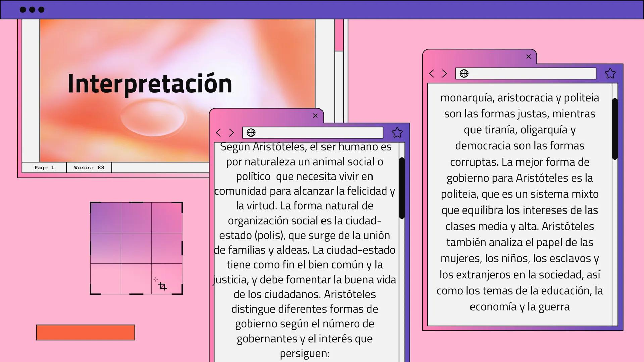
Task: Click the back arrow in the middle browser window
Action: [218, 133]
